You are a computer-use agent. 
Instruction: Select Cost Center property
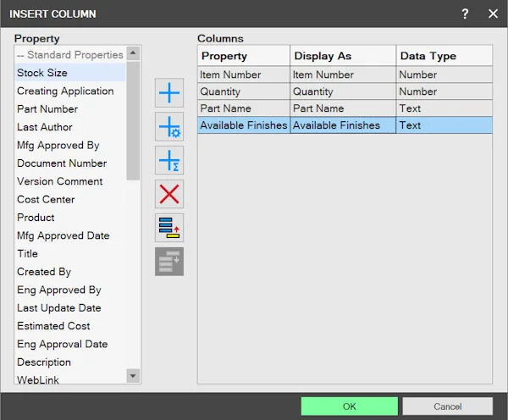[x=70, y=199]
